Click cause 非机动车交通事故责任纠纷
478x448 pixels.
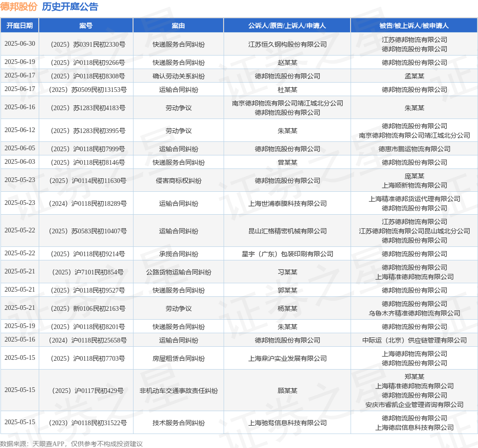point(179,391)
